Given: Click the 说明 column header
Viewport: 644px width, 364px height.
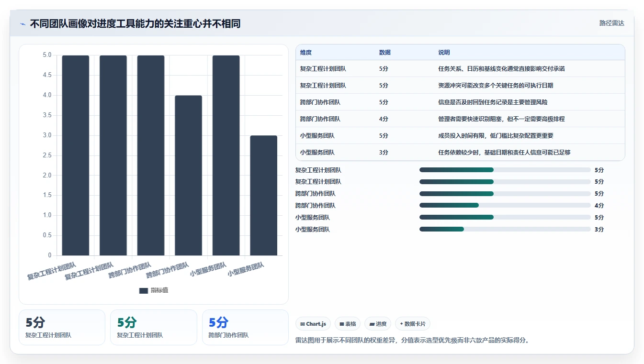Looking at the screenshot, I should 444,53.
